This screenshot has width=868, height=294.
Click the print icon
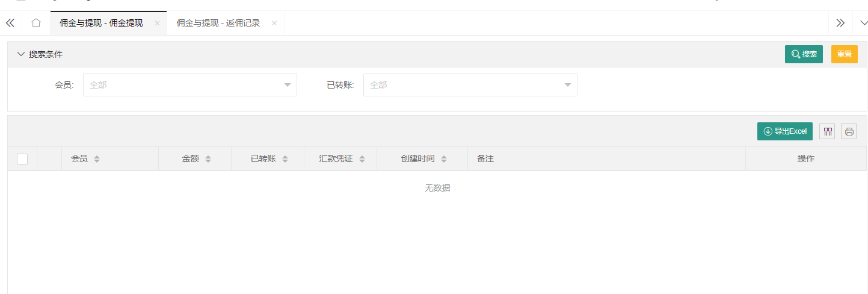pos(849,131)
